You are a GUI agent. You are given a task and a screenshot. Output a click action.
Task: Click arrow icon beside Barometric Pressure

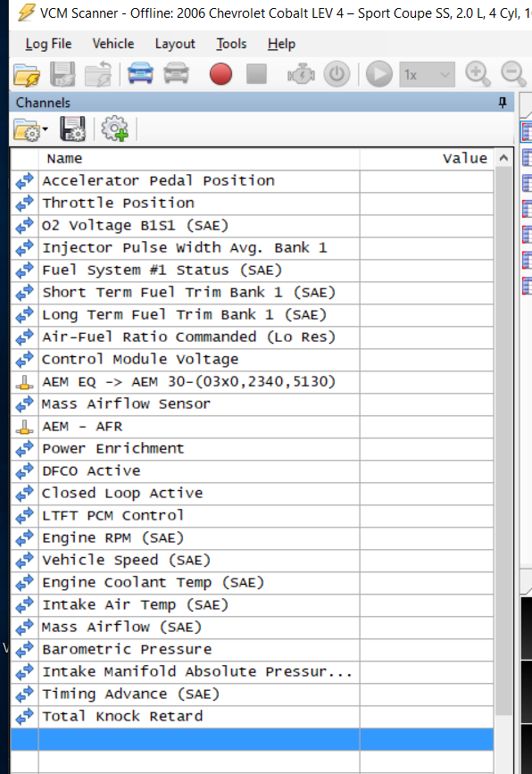(x=25, y=649)
